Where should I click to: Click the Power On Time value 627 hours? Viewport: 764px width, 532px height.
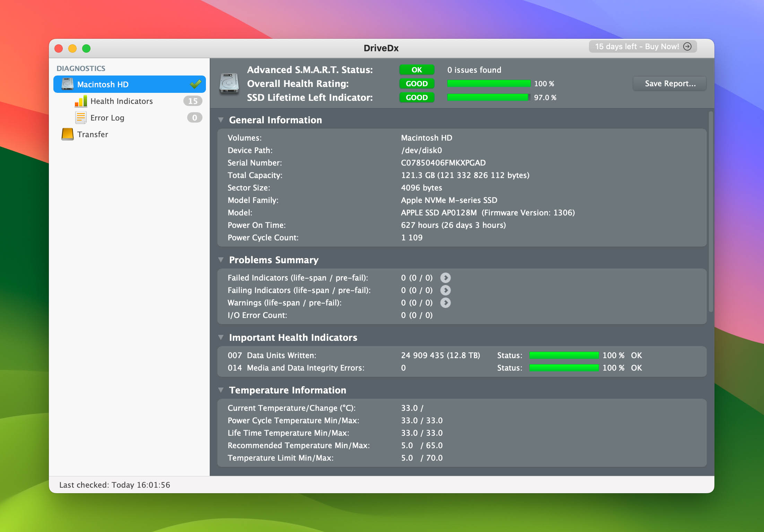point(453,225)
